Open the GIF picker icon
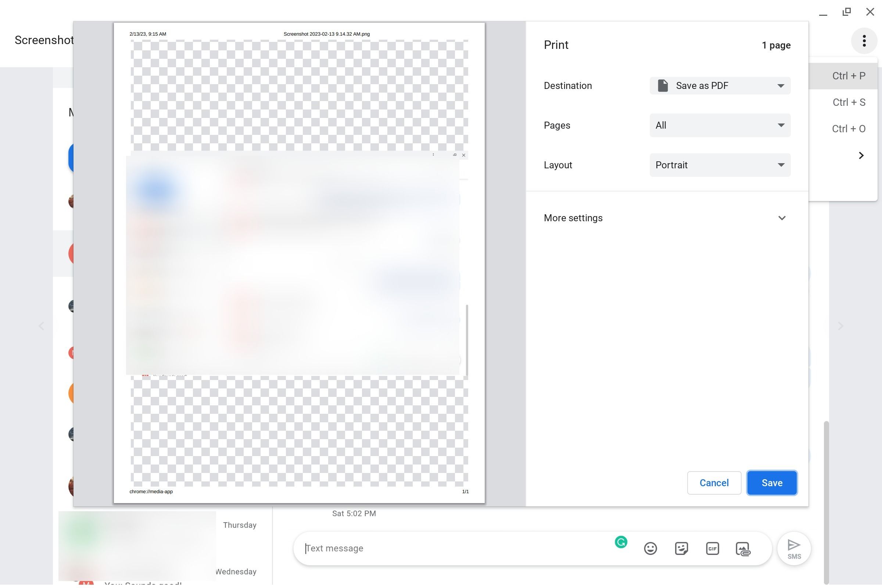The width and height of the screenshot is (882, 588). [x=712, y=549]
